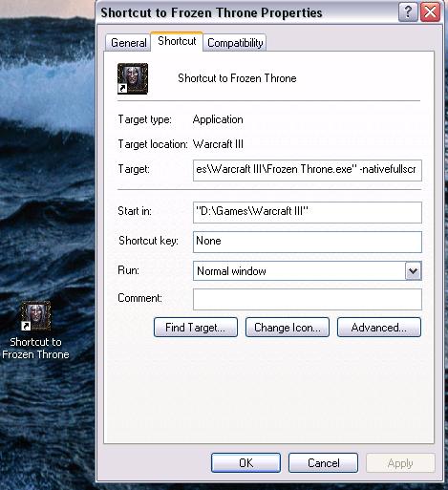Click the Find Target button
This screenshot has height=490, width=448.
(196, 328)
